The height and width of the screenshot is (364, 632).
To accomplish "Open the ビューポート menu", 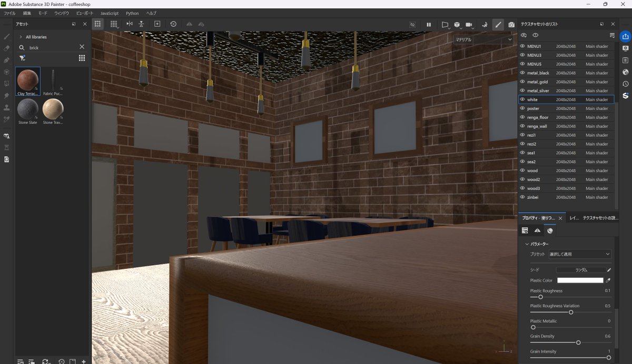I will [x=85, y=13].
